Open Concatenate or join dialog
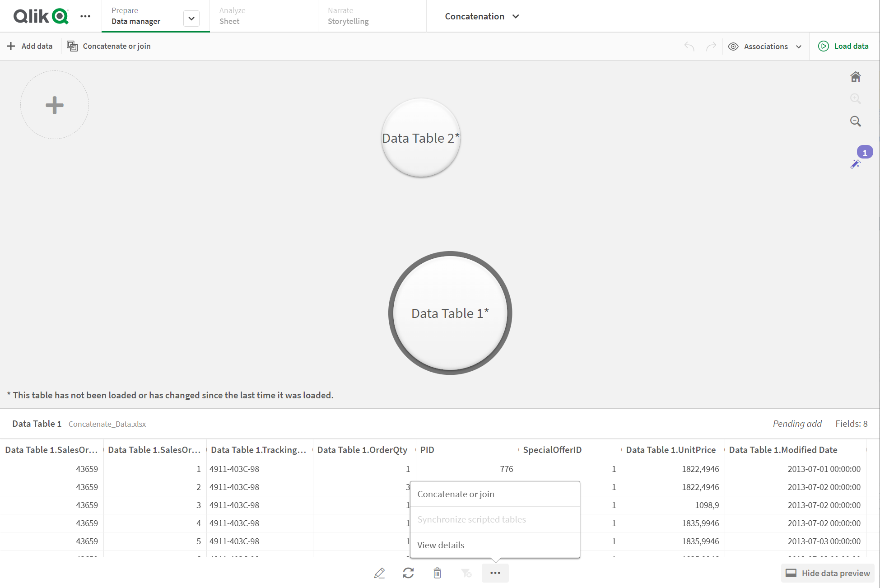The image size is (880, 588). (x=456, y=494)
